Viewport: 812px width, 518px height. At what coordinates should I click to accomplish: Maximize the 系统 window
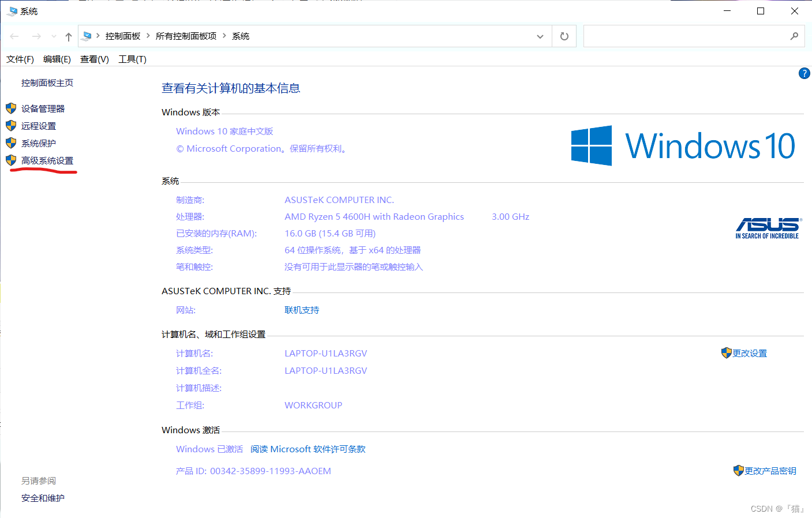coord(761,11)
